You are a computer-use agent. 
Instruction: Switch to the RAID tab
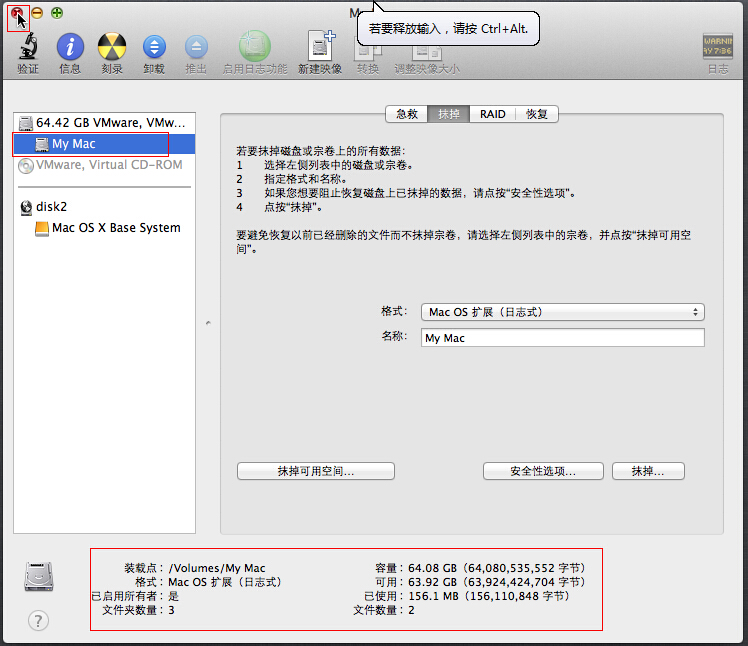492,114
